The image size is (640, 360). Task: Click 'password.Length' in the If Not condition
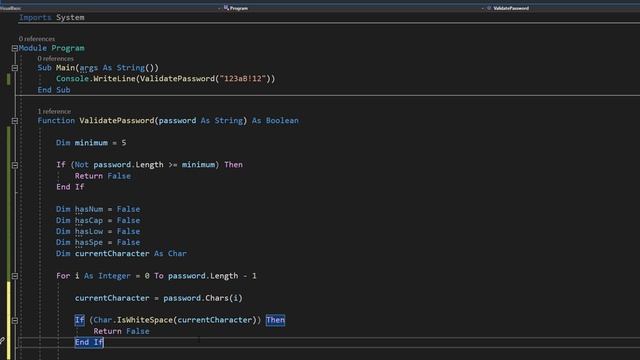128,165
